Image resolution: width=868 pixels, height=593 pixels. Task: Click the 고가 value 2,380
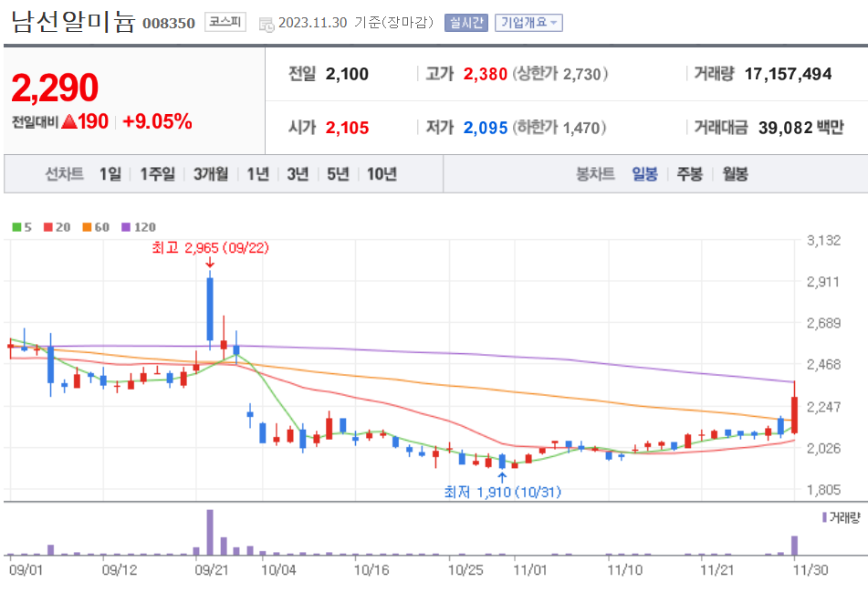tap(486, 74)
